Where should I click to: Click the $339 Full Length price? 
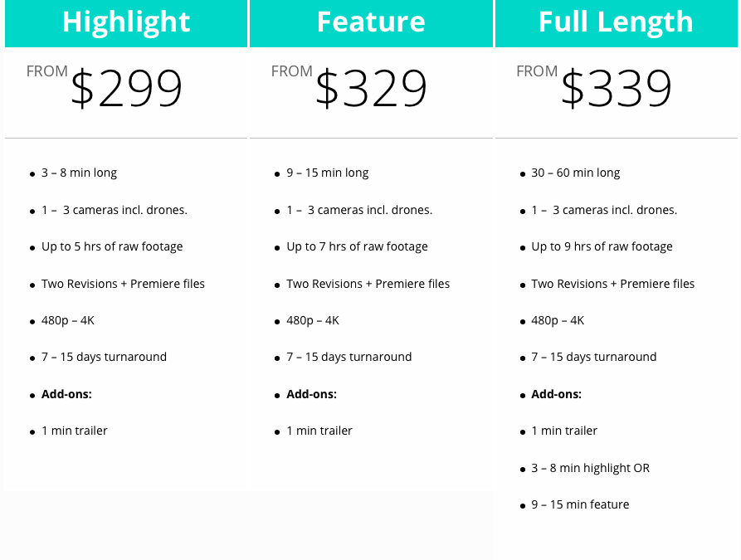(x=617, y=88)
